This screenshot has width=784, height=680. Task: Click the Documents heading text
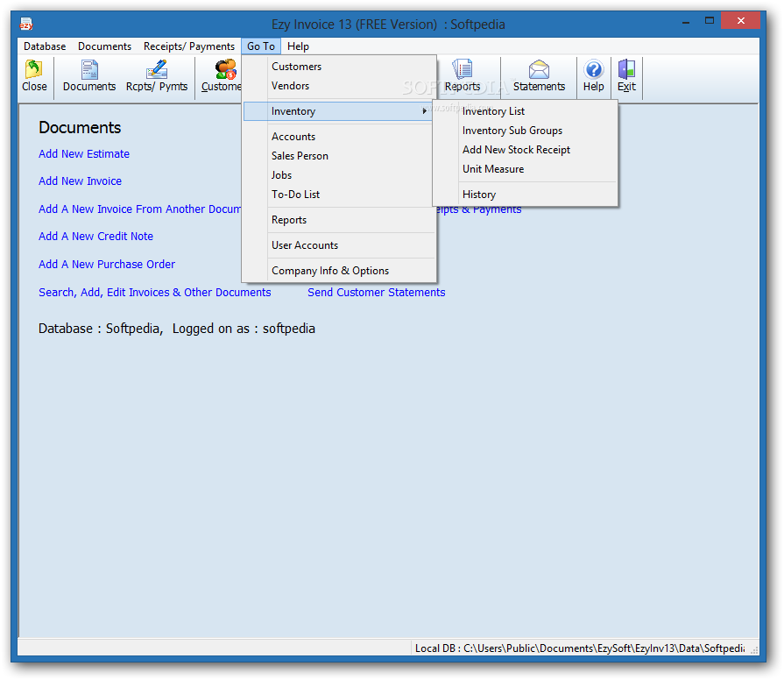(x=80, y=128)
